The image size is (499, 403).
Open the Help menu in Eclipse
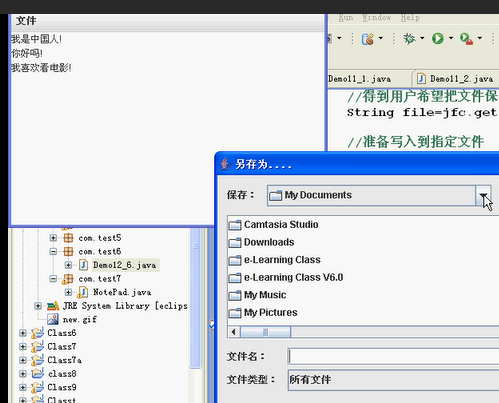point(410,17)
